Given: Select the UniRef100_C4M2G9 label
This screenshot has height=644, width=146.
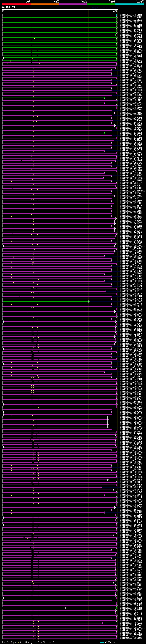Looking at the screenshot, I should point(131,161).
